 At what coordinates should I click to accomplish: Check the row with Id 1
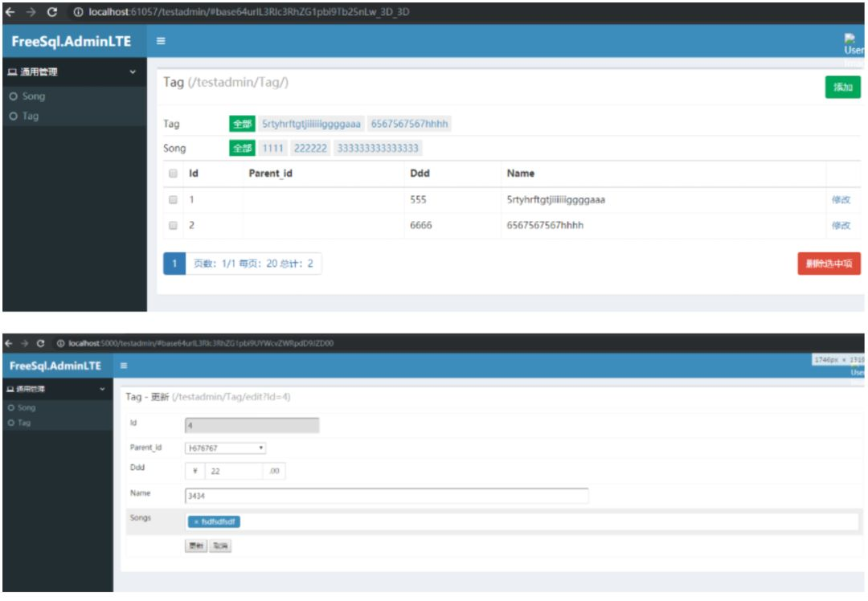(x=174, y=200)
